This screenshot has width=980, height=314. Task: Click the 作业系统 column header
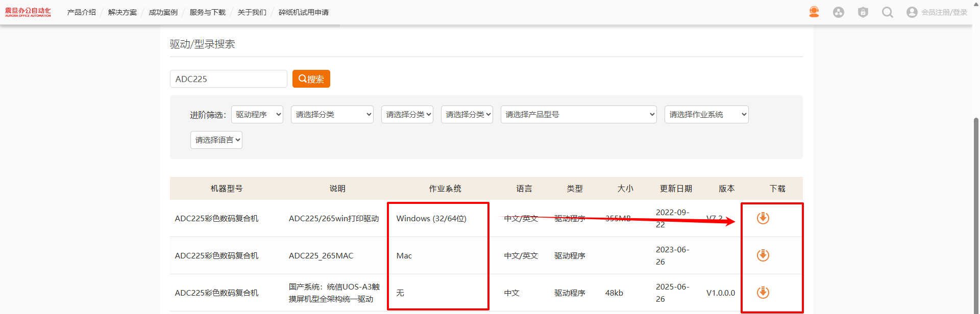[445, 189]
